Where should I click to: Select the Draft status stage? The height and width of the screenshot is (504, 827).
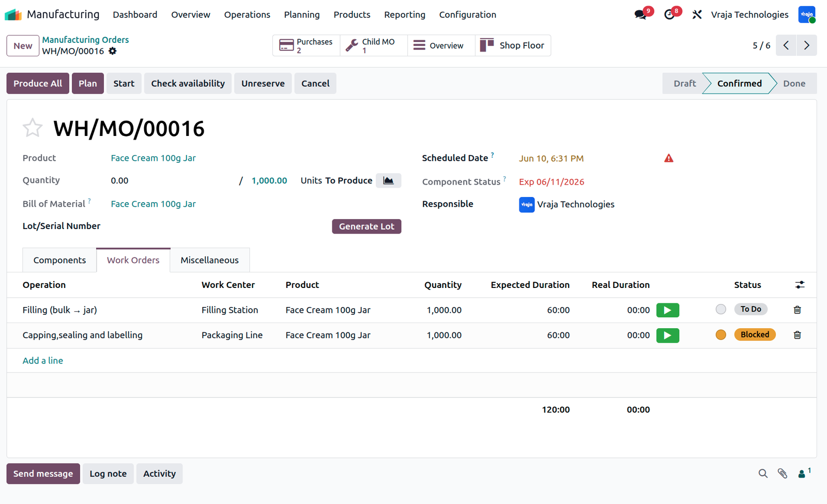685,83
